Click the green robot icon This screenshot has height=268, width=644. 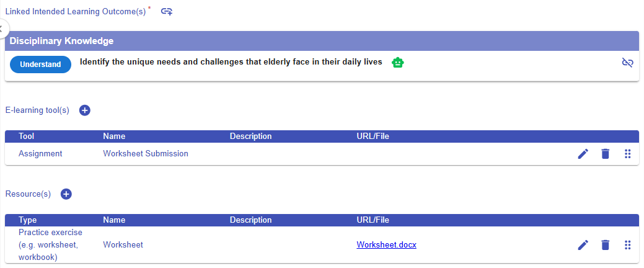(397, 63)
